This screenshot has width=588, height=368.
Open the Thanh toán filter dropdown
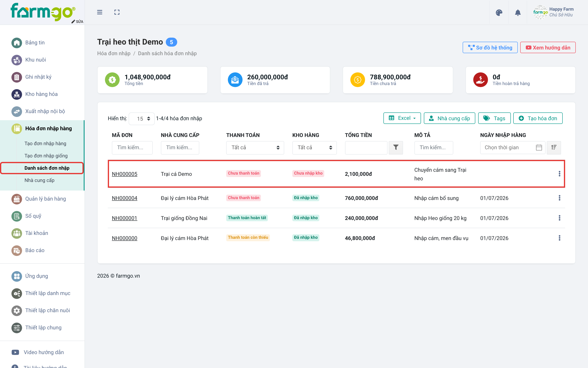[x=255, y=147]
